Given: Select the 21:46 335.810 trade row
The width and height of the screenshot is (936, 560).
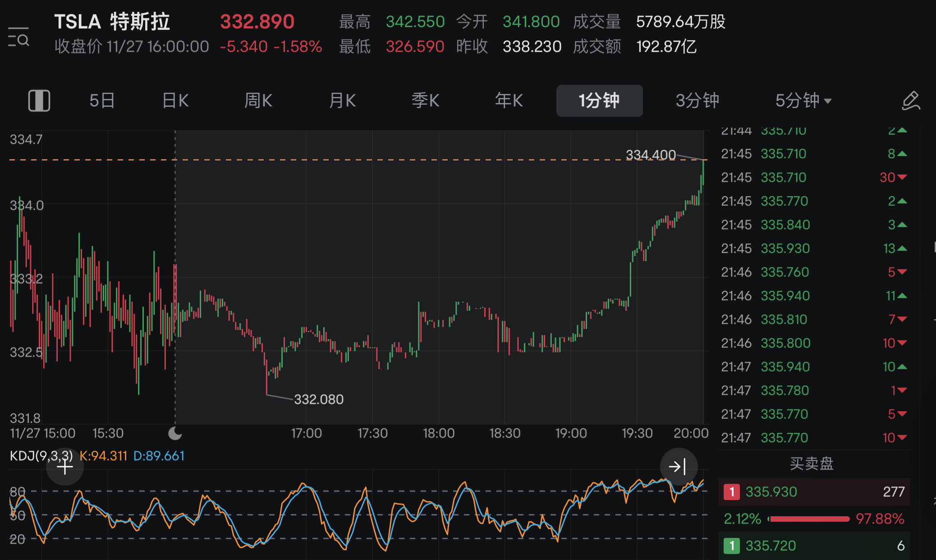Looking at the screenshot, I should tap(814, 319).
